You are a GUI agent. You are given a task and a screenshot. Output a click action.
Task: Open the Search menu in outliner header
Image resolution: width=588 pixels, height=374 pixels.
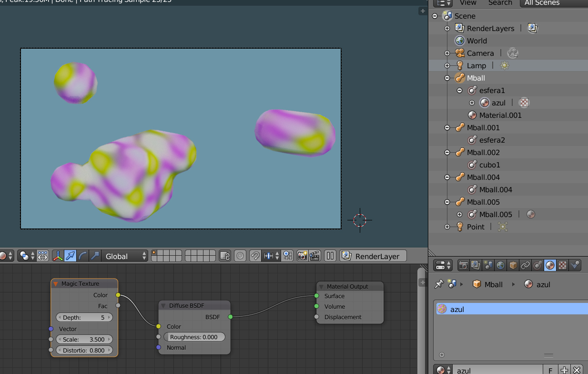(500, 3)
